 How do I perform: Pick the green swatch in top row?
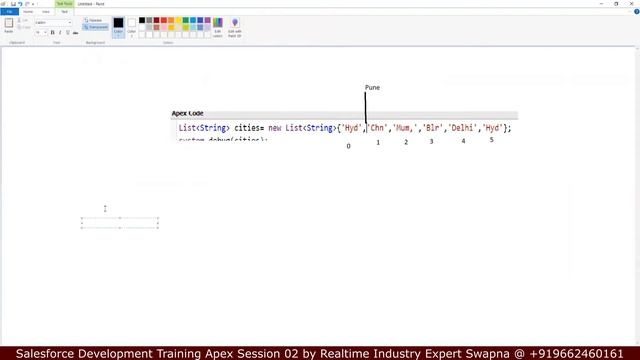[186, 20]
